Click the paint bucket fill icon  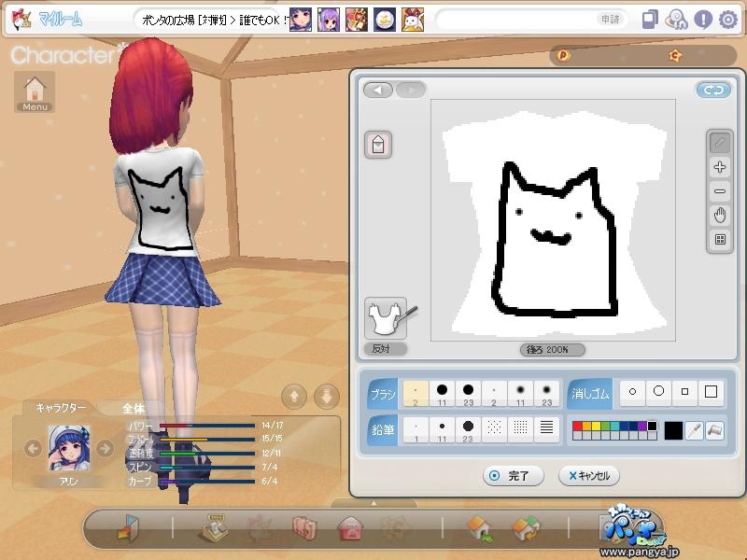click(714, 430)
